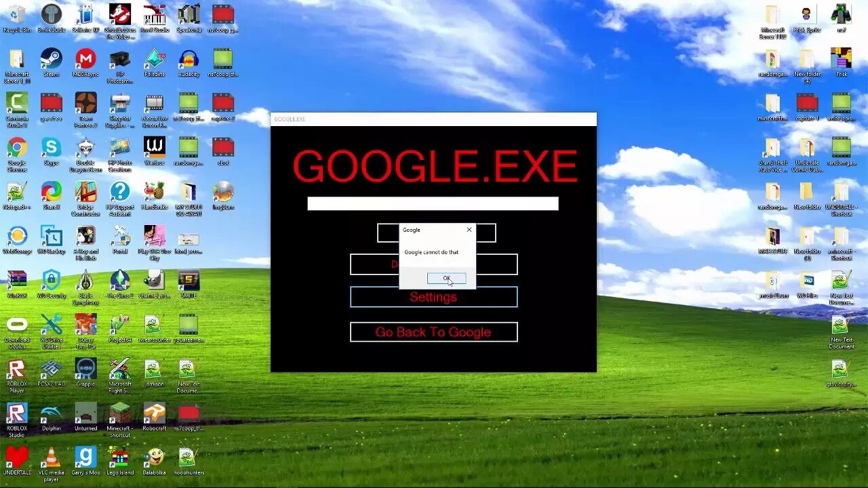Click OK in the Google message box
Viewport: 868px width, 488px height.
(x=446, y=279)
